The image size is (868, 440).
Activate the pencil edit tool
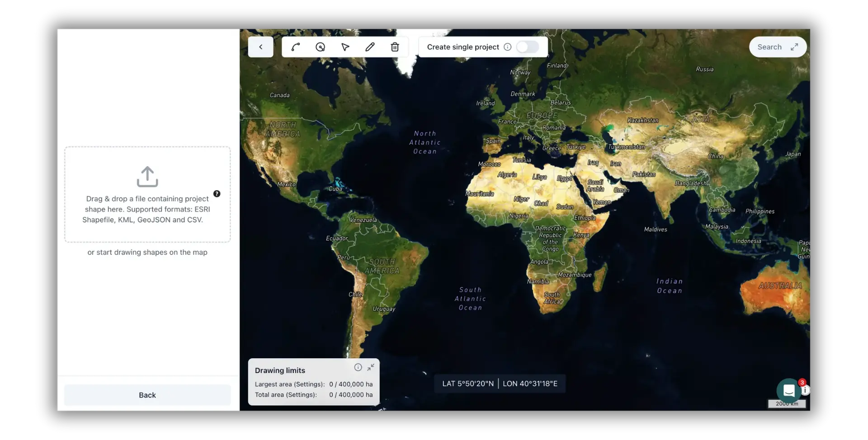point(370,47)
